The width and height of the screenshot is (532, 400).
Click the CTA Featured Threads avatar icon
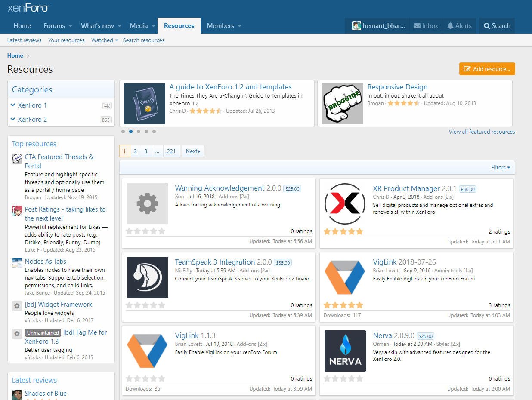tap(17, 159)
